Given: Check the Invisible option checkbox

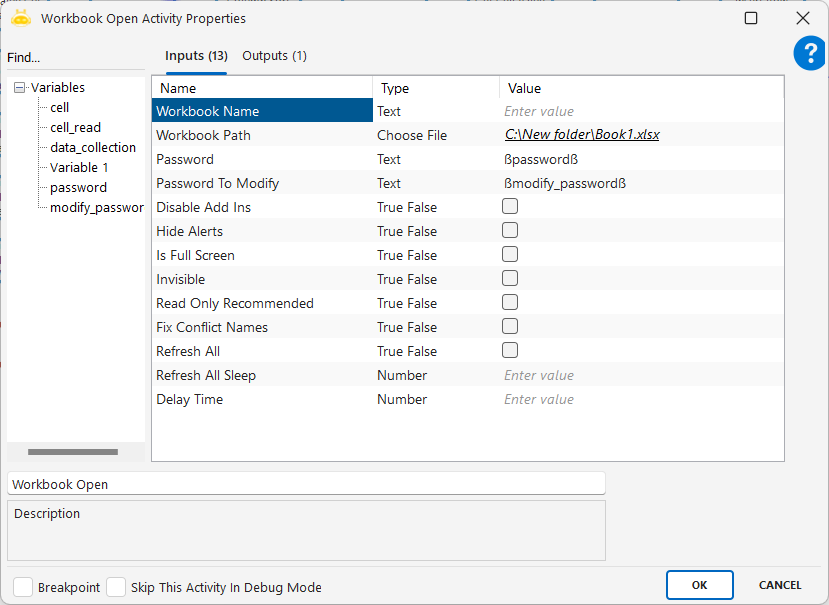Looking at the screenshot, I should [x=510, y=279].
